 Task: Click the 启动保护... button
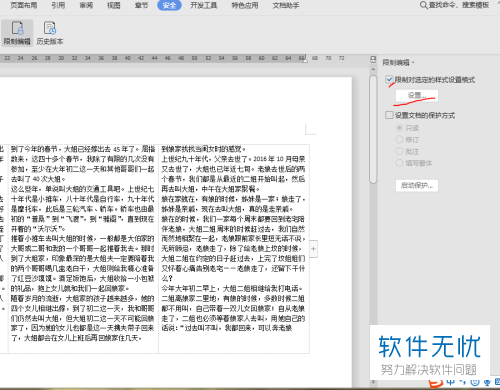[x=417, y=185]
